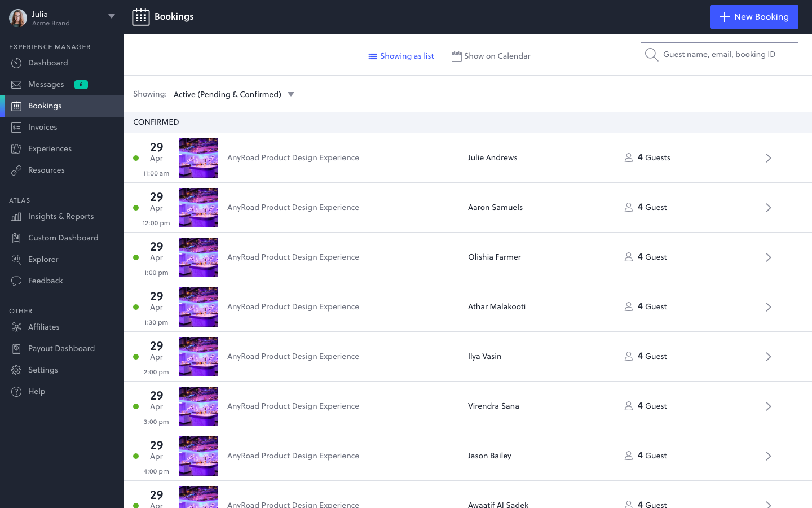812x508 pixels.
Task: Click the New Booking button
Action: click(x=754, y=17)
